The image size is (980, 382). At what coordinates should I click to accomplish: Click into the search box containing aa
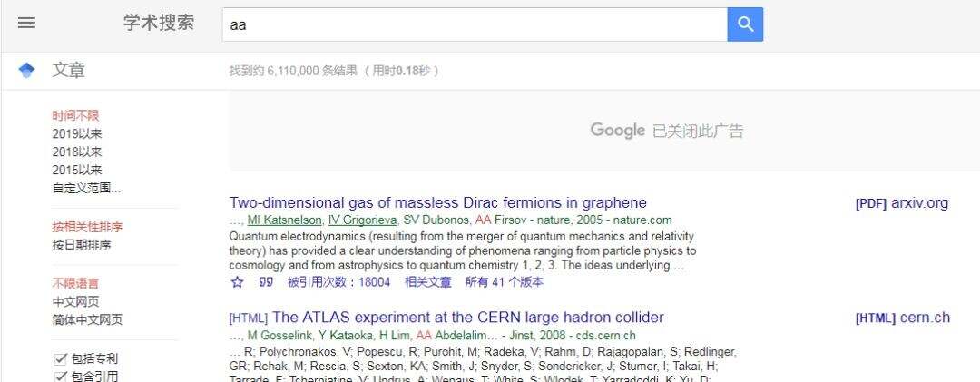[475, 24]
